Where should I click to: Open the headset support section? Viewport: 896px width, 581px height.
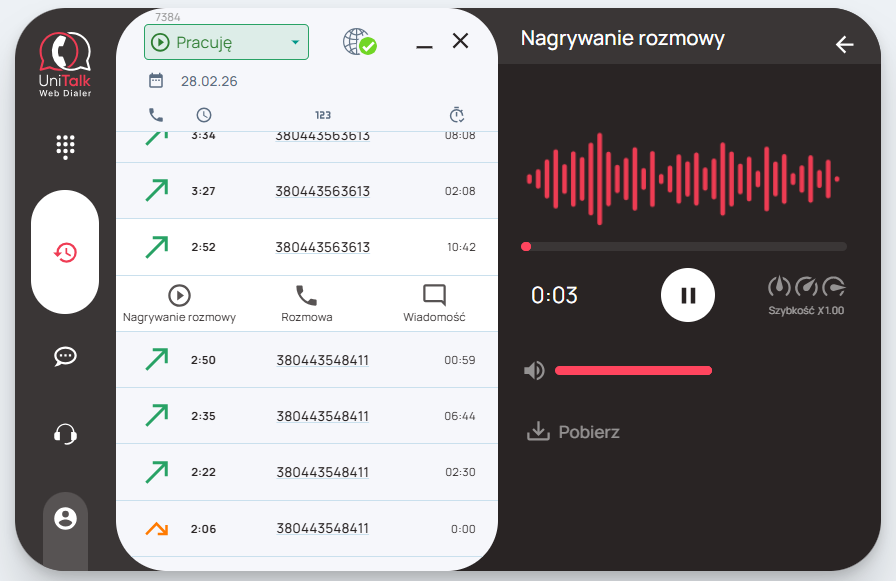click(65, 434)
